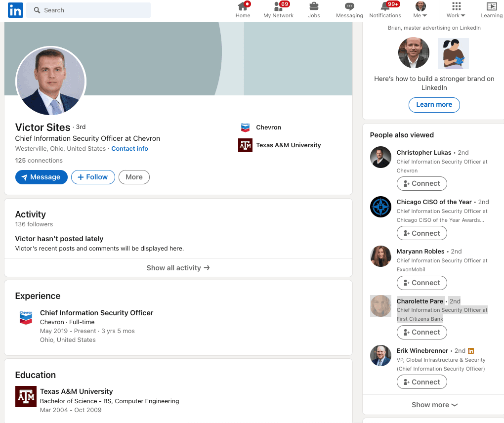Open the Contact info link
This screenshot has height=423, width=504.
(x=129, y=149)
